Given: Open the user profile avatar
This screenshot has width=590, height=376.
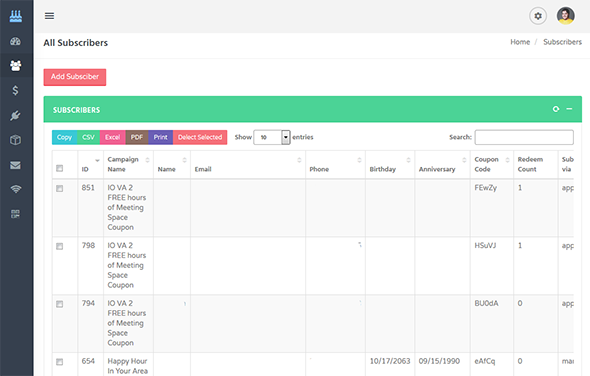Looking at the screenshot, I should 566,16.
